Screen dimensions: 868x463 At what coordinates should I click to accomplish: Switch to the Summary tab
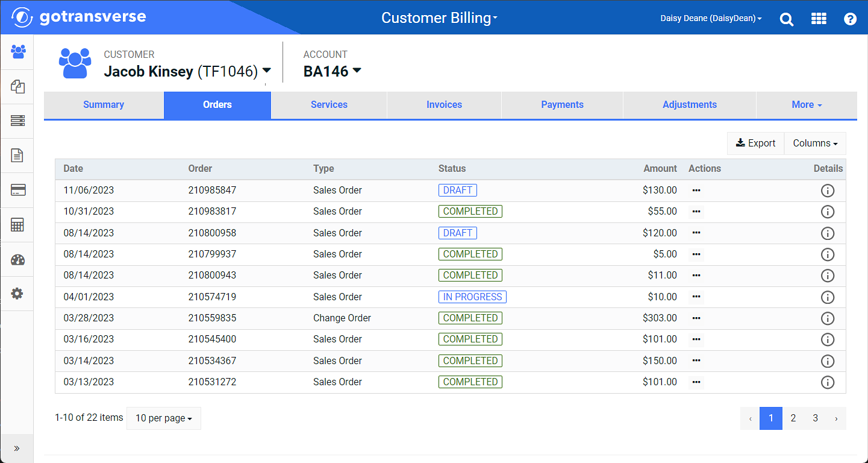point(104,105)
